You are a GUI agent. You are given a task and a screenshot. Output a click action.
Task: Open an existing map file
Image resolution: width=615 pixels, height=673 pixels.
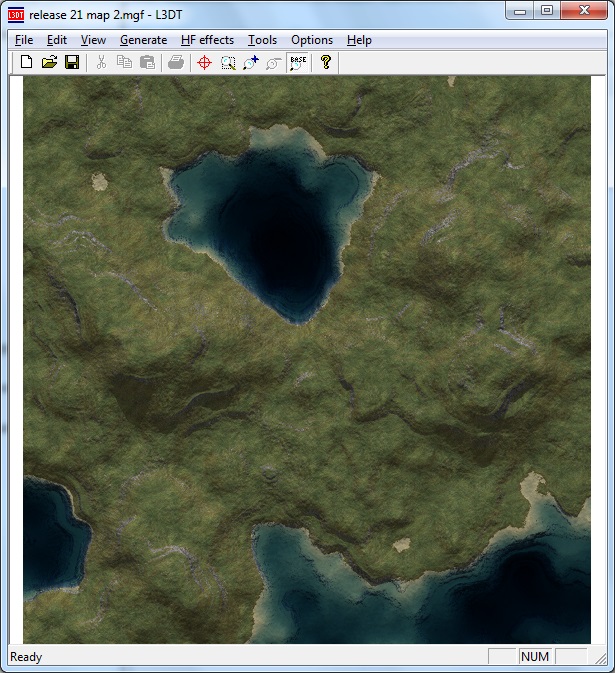49,63
